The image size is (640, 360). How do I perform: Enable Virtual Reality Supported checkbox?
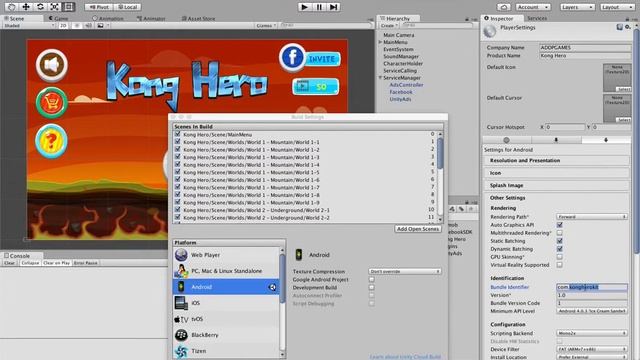tap(560, 264)
